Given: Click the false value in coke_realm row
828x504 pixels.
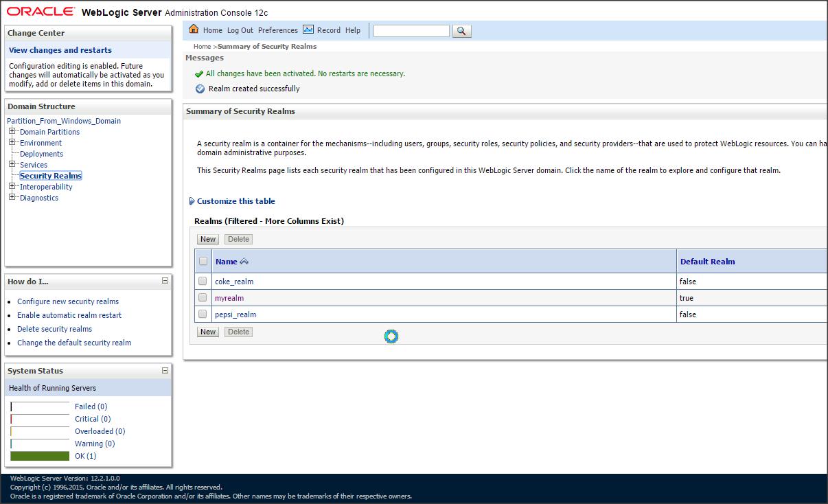Looking at the screenshot, I should point(688,282).
